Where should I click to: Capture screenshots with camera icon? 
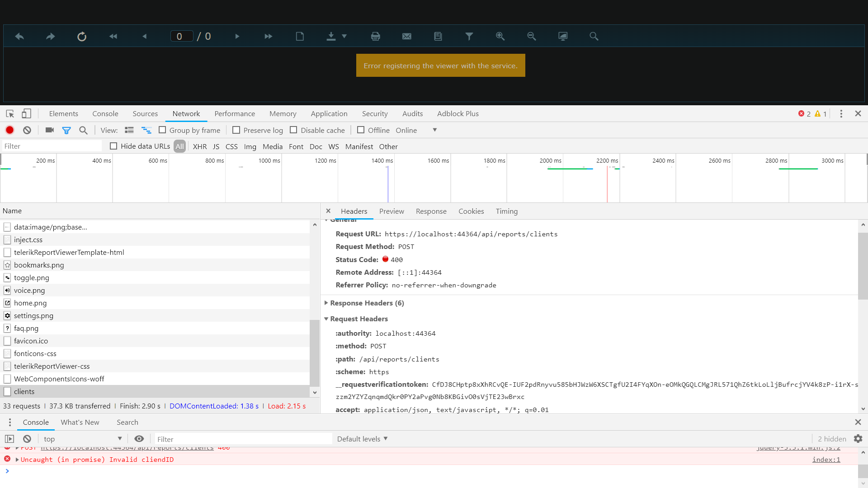coord(50,130)
